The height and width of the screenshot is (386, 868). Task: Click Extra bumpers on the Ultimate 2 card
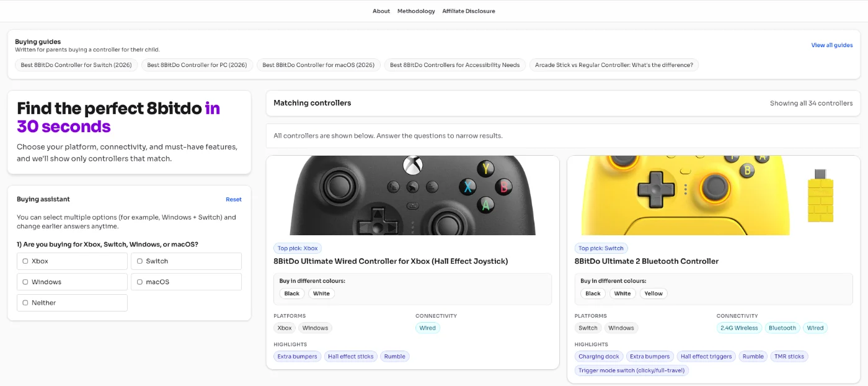650,357
